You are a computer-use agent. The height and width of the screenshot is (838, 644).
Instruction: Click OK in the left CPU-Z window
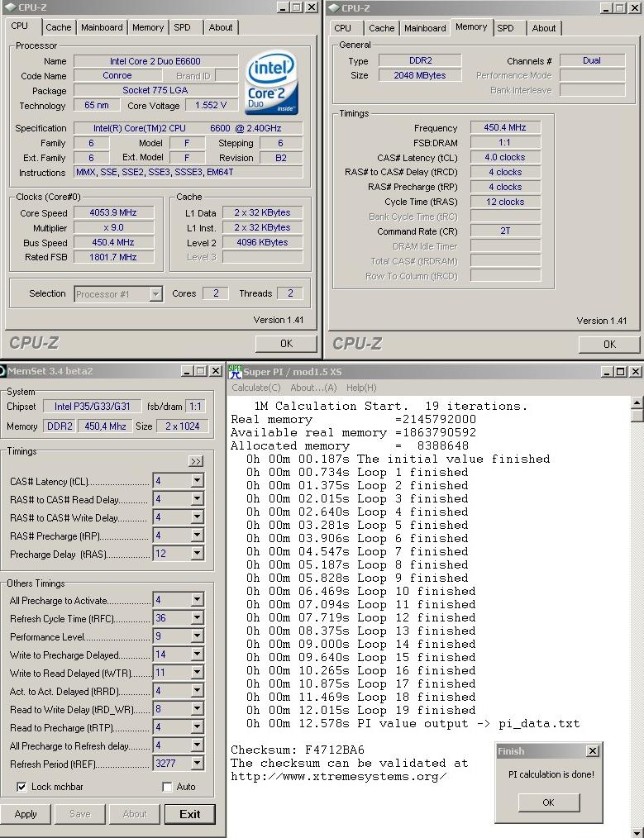pos(287,344)
